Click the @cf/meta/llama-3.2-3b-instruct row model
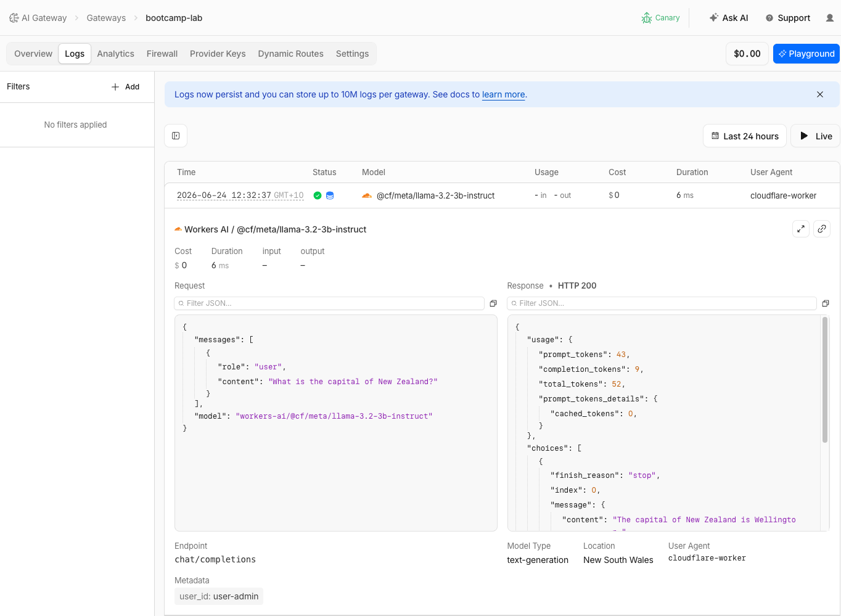Image resolution: width=841 pixels, height=616 pixels. point(435,195)
